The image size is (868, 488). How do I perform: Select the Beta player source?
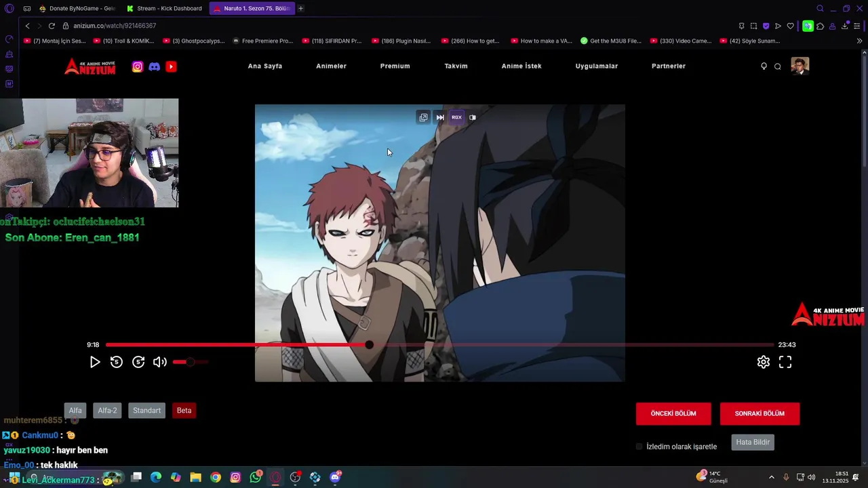pos(184,411)
